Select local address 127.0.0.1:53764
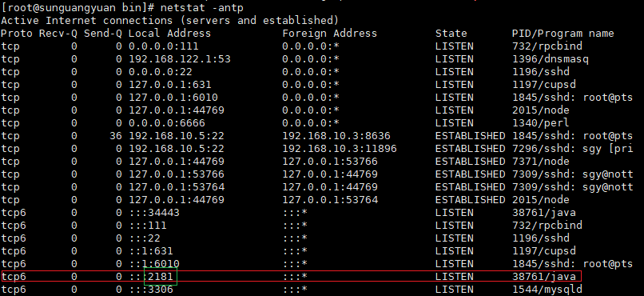The width and height of the screenshot is (644, 296). tap(177, 186)
